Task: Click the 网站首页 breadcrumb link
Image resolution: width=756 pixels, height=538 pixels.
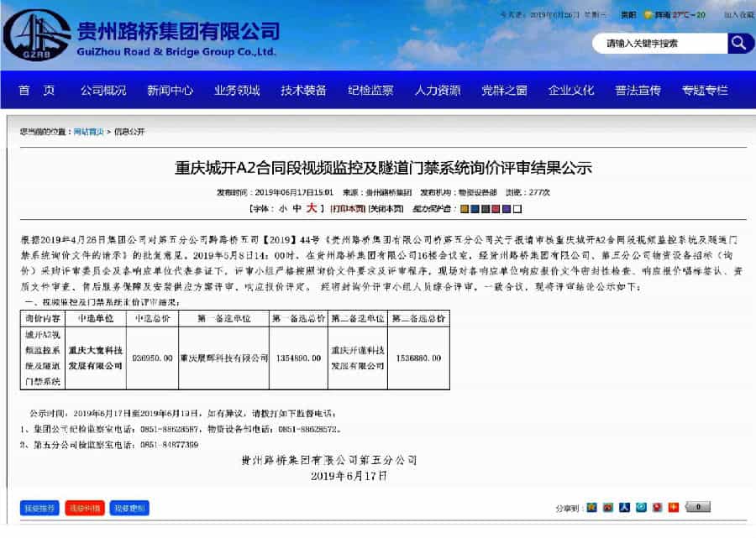Action: click(x=88, y=132)
